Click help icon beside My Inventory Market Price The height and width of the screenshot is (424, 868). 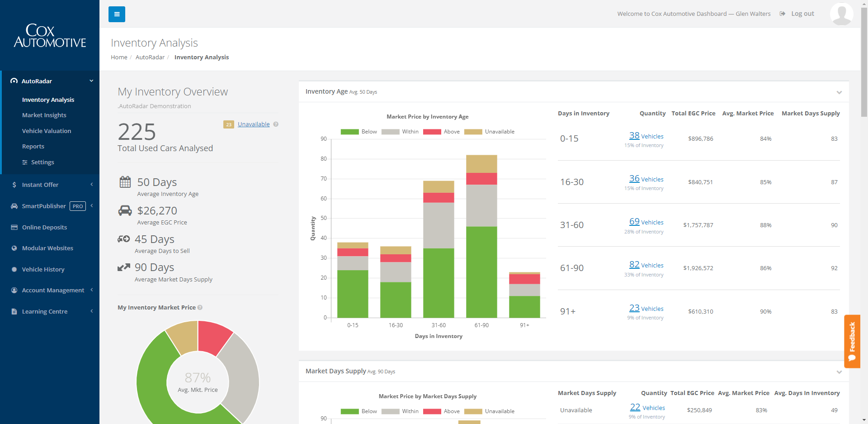click(200, 308)
